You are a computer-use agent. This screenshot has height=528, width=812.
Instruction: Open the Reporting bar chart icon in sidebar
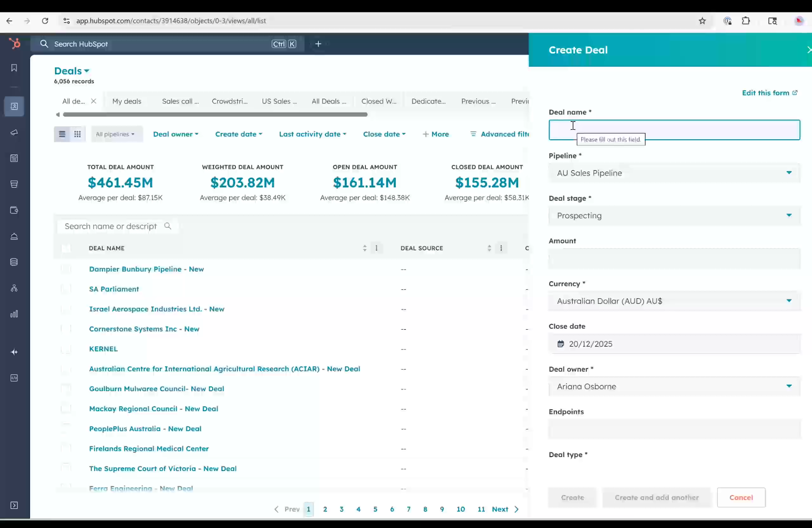(x=14, y=314)
